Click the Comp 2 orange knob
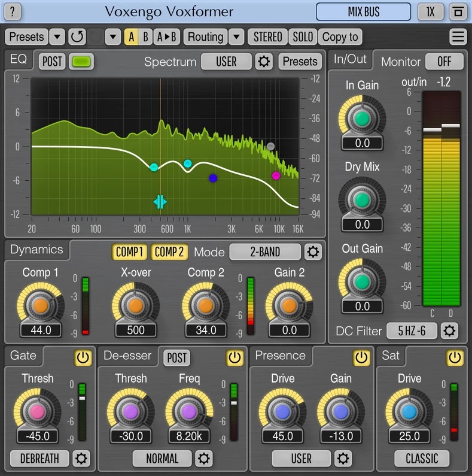472x476 pixels. [206, 305]
